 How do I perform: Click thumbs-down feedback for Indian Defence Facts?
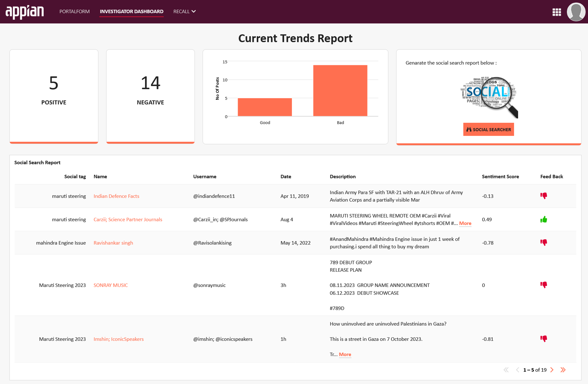pos(544,196)
